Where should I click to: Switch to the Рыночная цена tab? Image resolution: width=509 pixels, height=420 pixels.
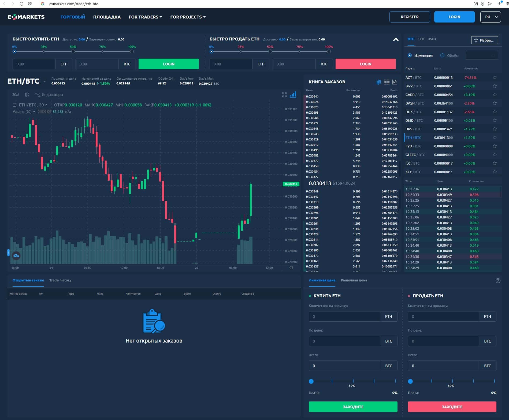click(354, 280)
